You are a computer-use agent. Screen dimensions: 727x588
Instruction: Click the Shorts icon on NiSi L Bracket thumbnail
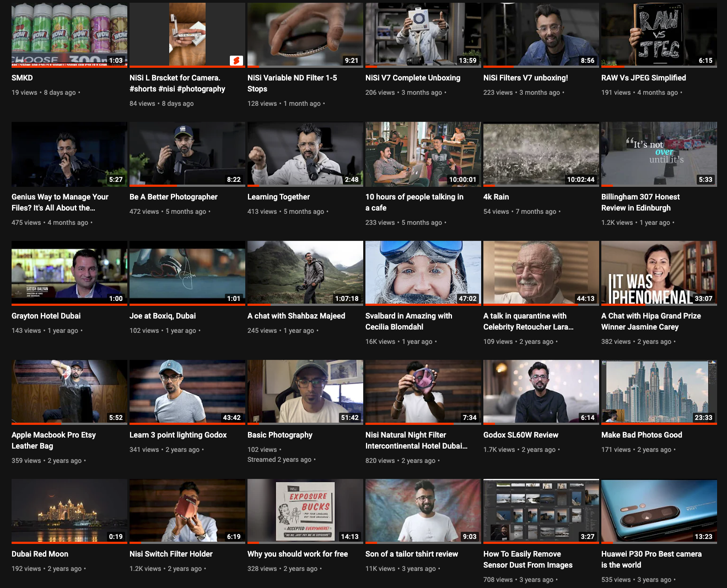(x=236, y=61)
